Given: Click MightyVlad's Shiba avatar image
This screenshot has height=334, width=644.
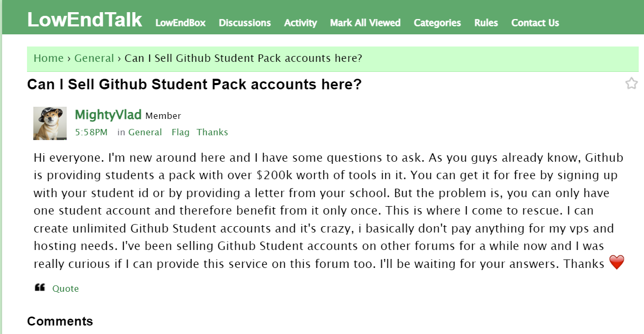Looking at the screenshot, I should click(50, 123).
